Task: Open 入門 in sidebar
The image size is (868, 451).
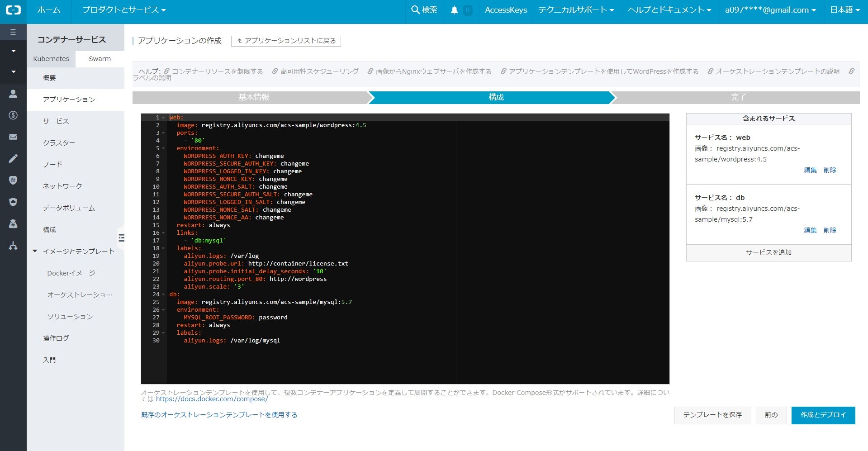Action: 76,360
